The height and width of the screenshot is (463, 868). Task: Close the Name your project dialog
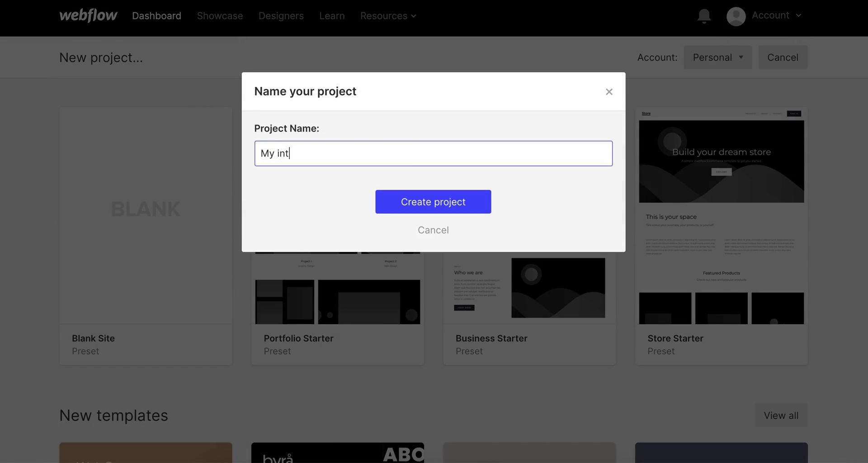(x=609, y=92)
